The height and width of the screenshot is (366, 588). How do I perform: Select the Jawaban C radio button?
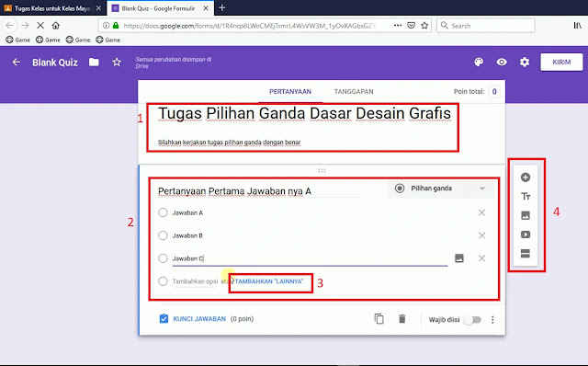point(163,258)
